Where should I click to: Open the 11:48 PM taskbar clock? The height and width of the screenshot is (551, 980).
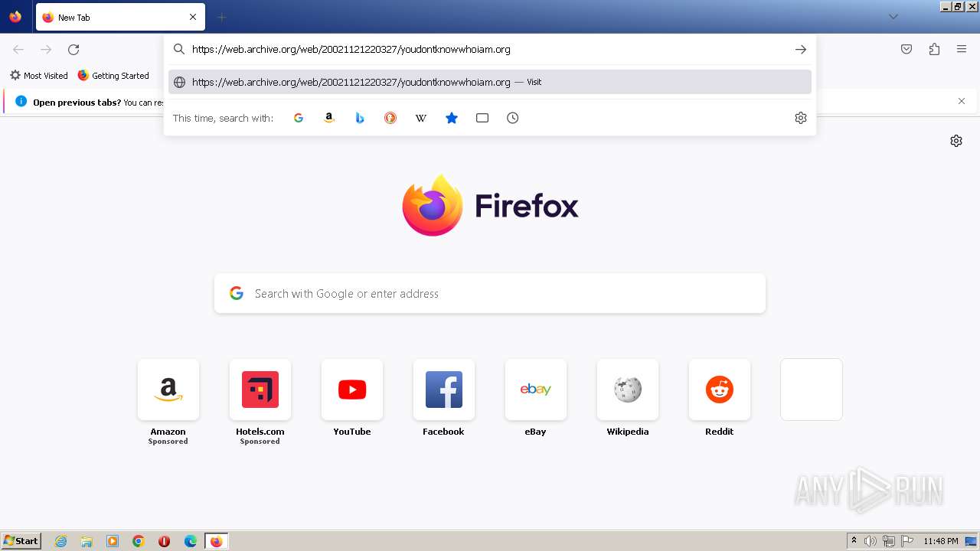coord(941,541)
